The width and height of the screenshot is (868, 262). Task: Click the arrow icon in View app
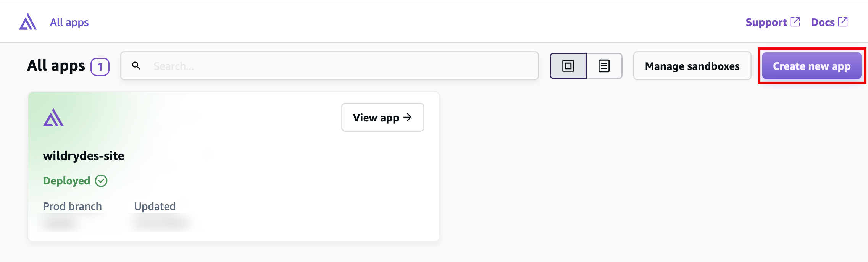coord(408,117)
